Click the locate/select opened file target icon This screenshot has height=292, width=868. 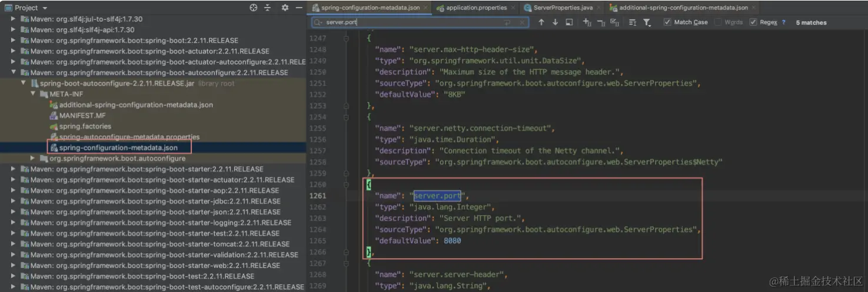(253, 8)
